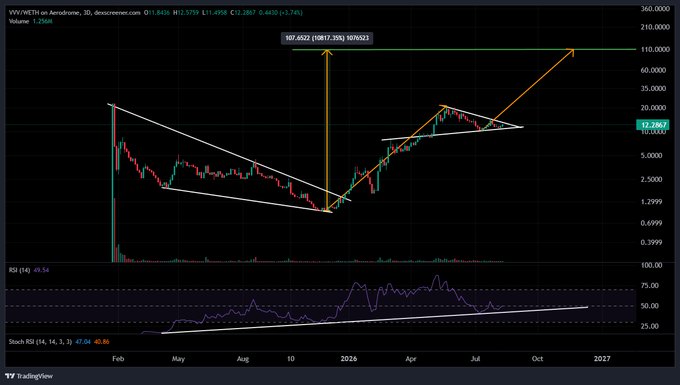The image size is (680, 385).
Task: Click the Apr label on time axis
Action: coord(411,359)
